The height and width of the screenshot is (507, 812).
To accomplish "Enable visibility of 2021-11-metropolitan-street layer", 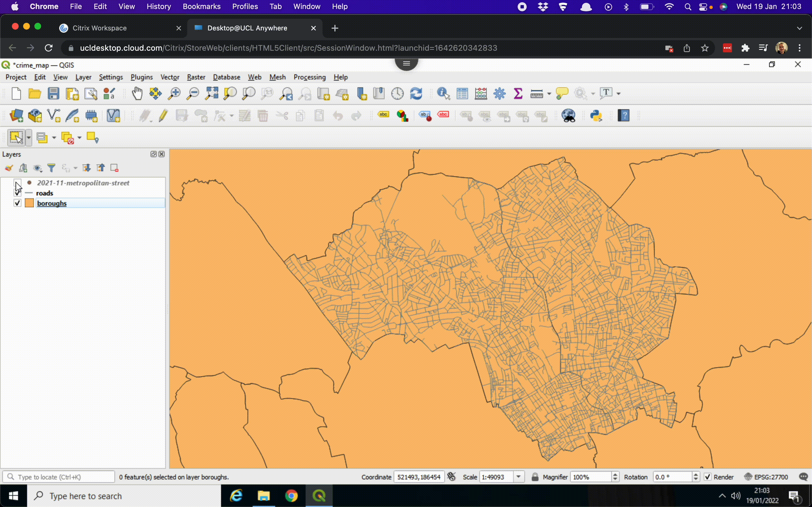I will tap(17, 183).
